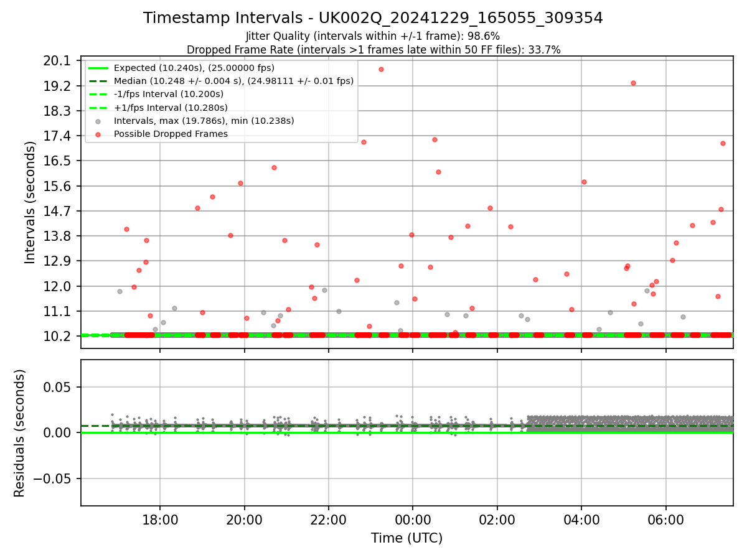Click the x-axis tick label '06:00'
The image size is (747, 560).
click(666, 520)
